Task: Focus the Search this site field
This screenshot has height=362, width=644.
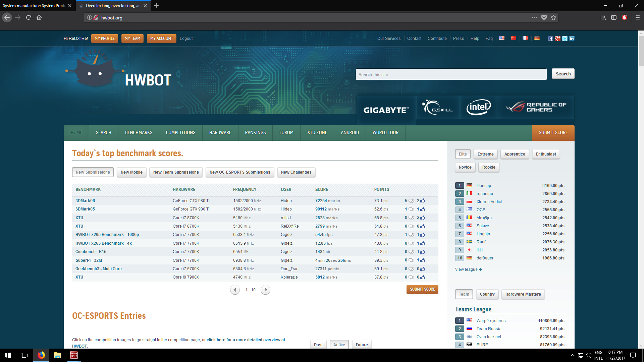Action: coord(451,74)
